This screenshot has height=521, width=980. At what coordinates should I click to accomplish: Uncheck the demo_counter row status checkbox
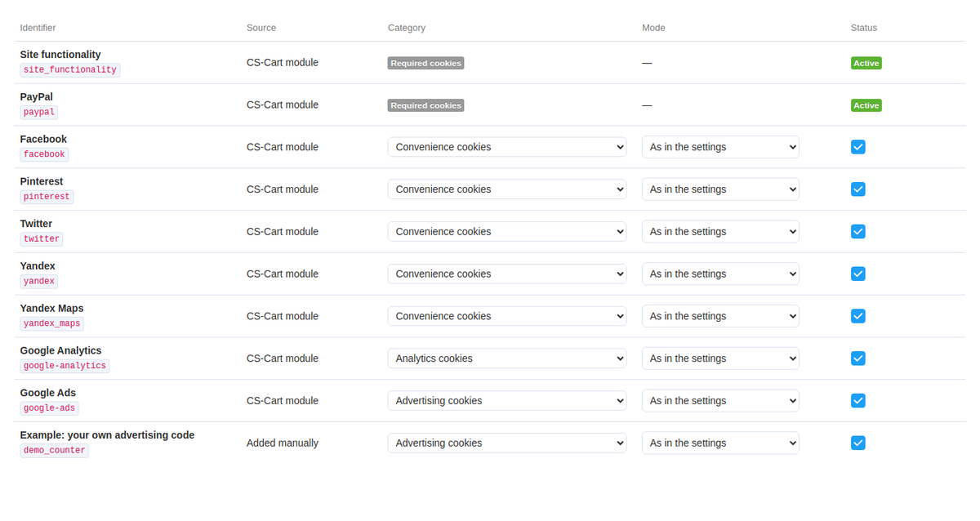857,443
